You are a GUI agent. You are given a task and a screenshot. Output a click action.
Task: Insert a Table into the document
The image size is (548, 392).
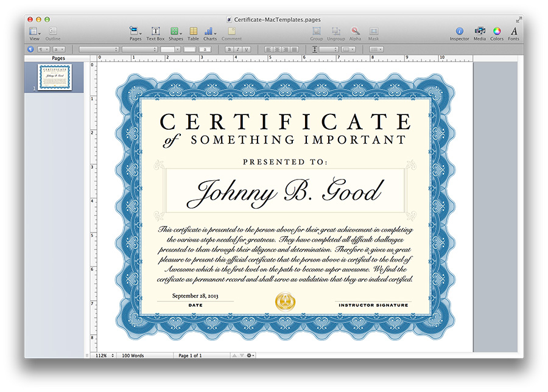(x=193, y=32)
